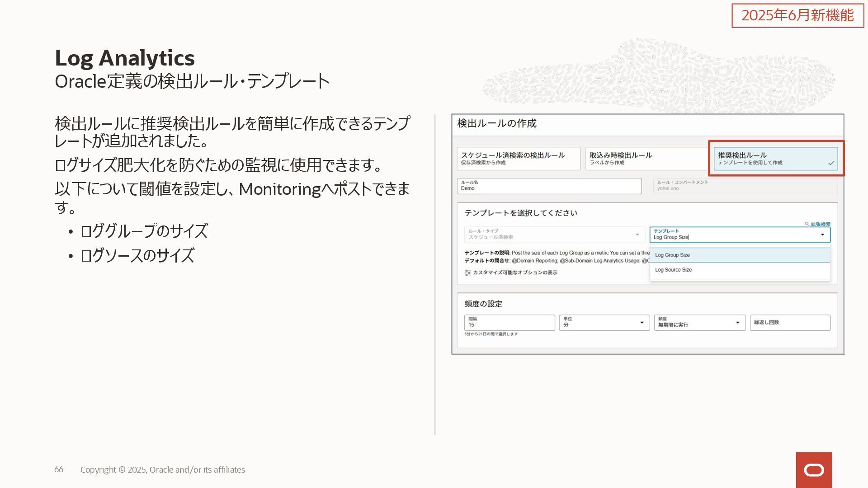The image size is (868, 488).
Task: Click the 5分から21日の間で選択します hint
Action: click(x=491, y=334)
